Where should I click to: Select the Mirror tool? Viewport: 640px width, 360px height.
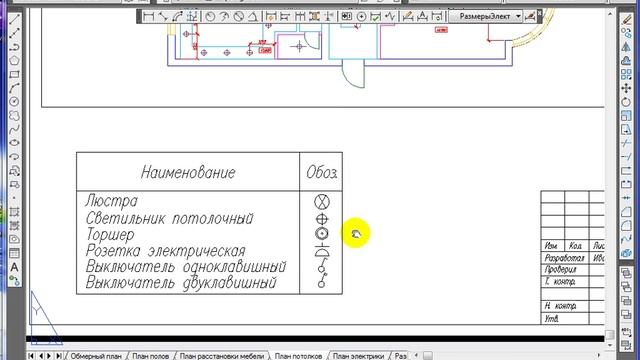tap(626, 47)
